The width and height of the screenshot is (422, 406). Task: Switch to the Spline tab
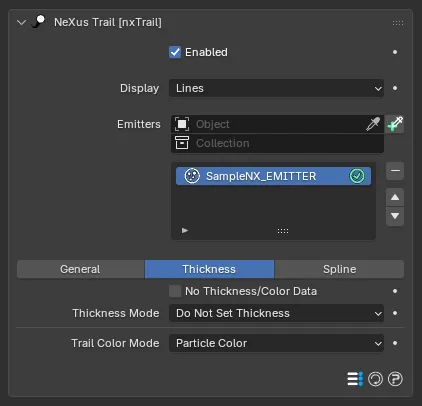tap(339, 269)
